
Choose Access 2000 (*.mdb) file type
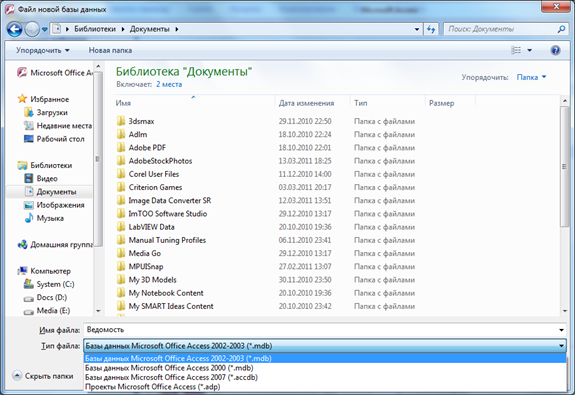tap(325, 368)
